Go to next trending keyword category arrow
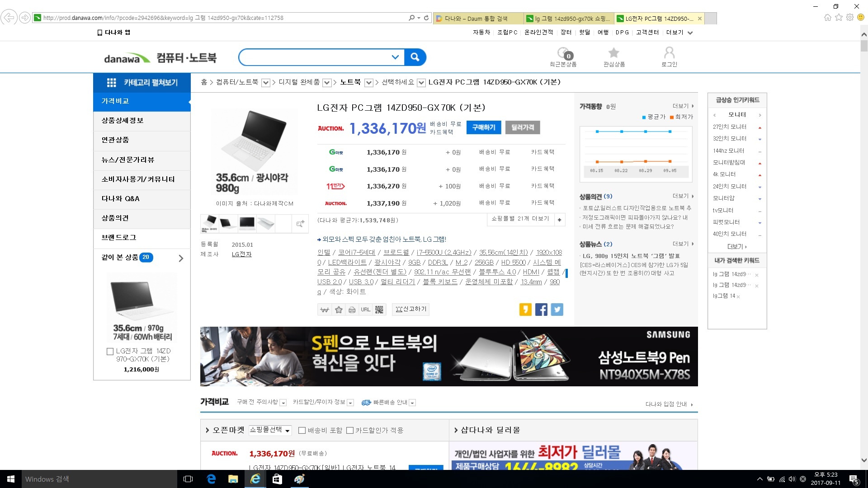The width and height of the screenshot is (868, 488). 760,115
